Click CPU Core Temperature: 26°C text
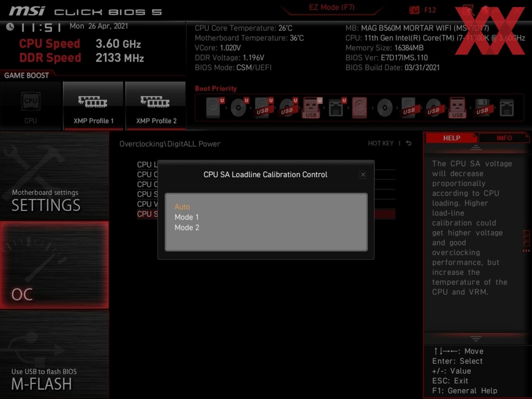532x399 pixels. pyautogui.click(x=243, y=28)
